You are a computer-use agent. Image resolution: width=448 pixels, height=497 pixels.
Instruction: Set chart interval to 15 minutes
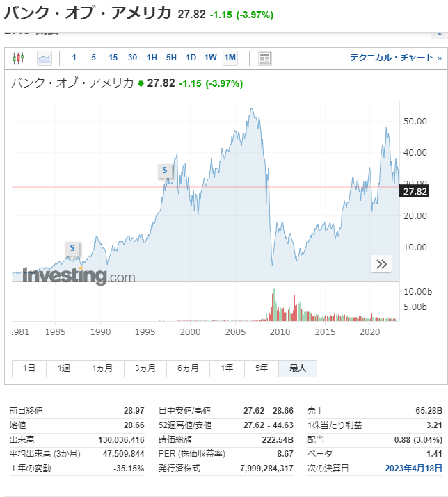[x=113, y=58]
